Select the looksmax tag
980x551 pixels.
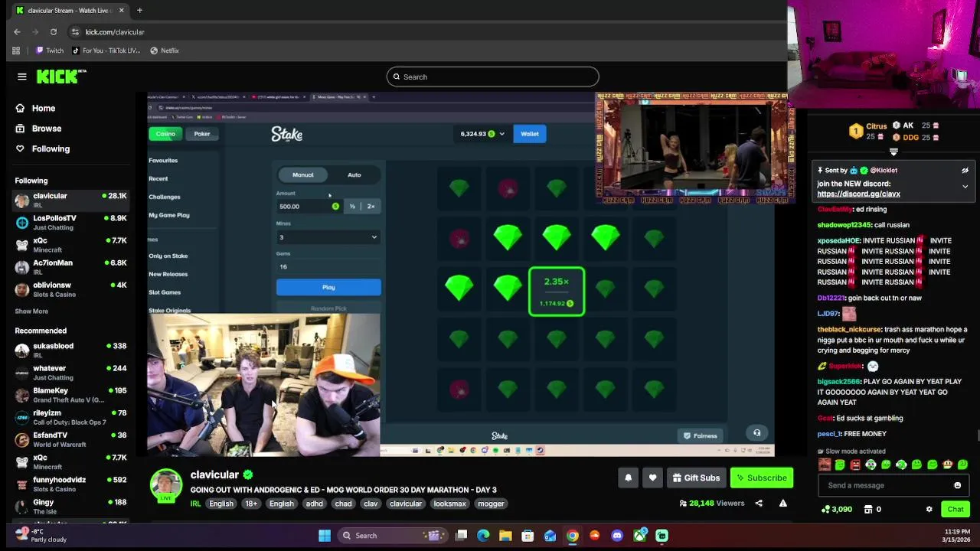click(x=449, y=504)
